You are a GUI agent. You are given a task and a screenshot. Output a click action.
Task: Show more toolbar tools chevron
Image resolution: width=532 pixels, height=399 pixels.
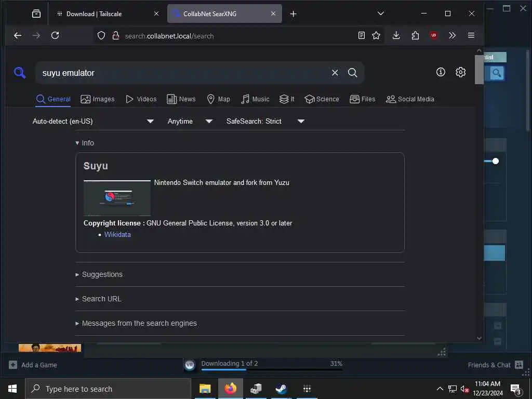tap(452, 35)
